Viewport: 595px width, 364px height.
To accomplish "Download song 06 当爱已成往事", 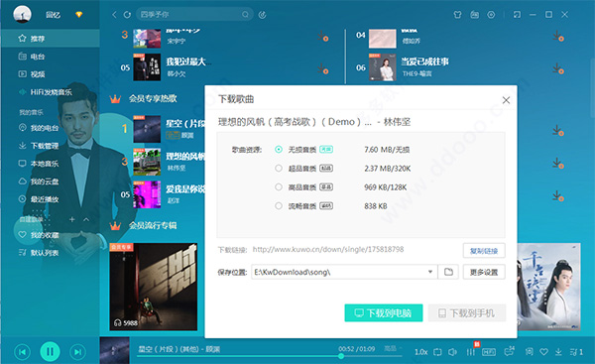I will tap(558, 68).
